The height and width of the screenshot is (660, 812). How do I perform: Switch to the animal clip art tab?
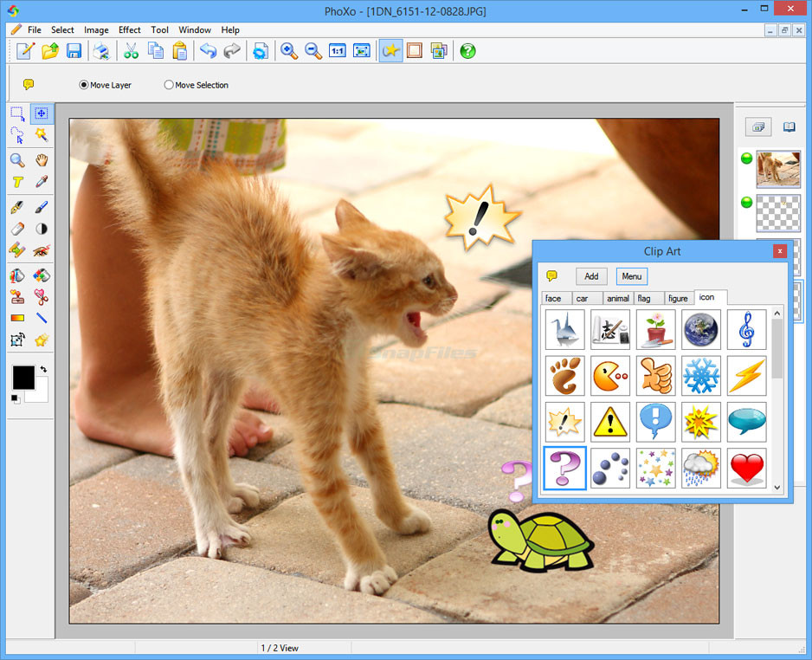618,298
